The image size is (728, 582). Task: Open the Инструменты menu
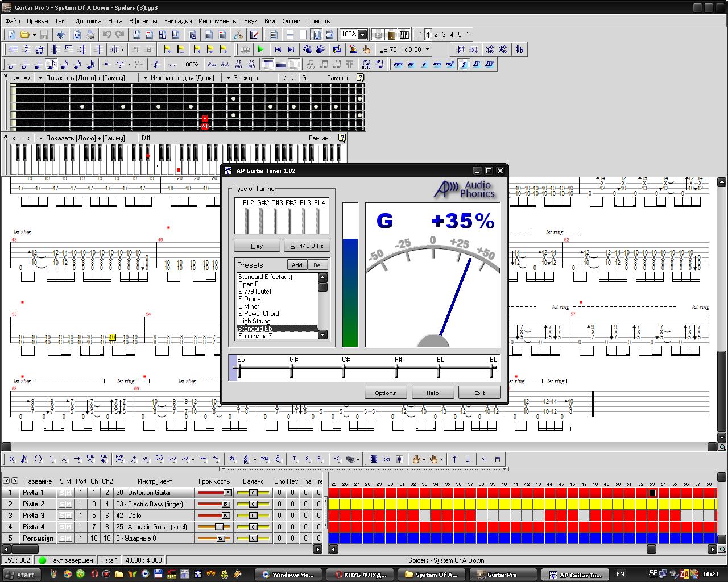tap(218, 21)
